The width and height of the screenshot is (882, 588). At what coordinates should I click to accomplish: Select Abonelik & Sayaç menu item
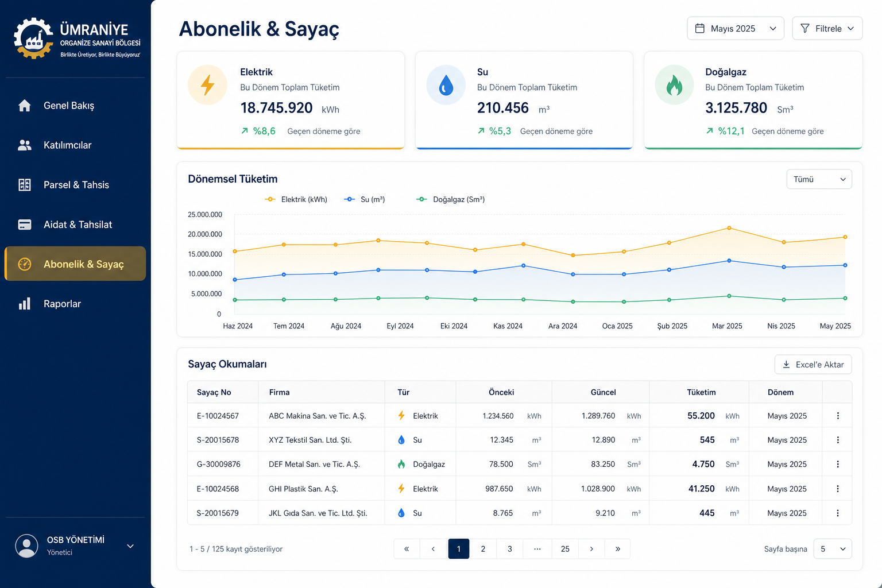[75, 264]
